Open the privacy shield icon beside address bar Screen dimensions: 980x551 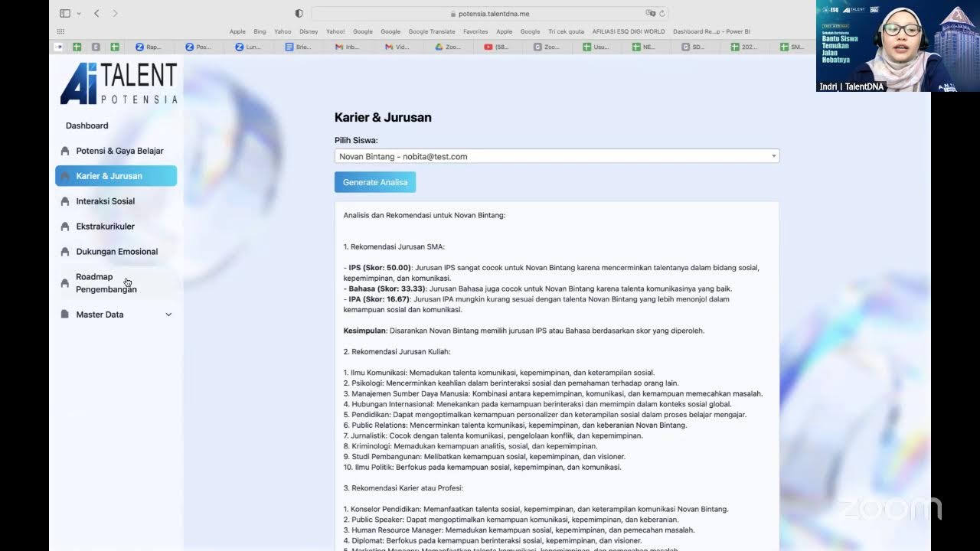click(299, 13)
